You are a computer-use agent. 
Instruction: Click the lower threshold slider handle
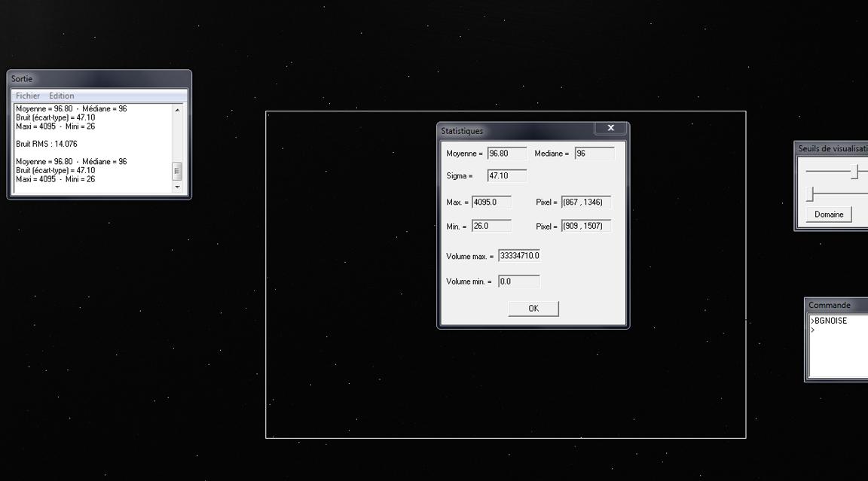point(810,194)
